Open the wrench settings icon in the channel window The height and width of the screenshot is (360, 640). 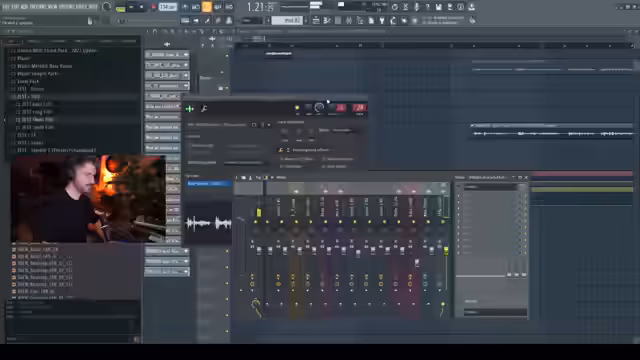tap(204, 108)
